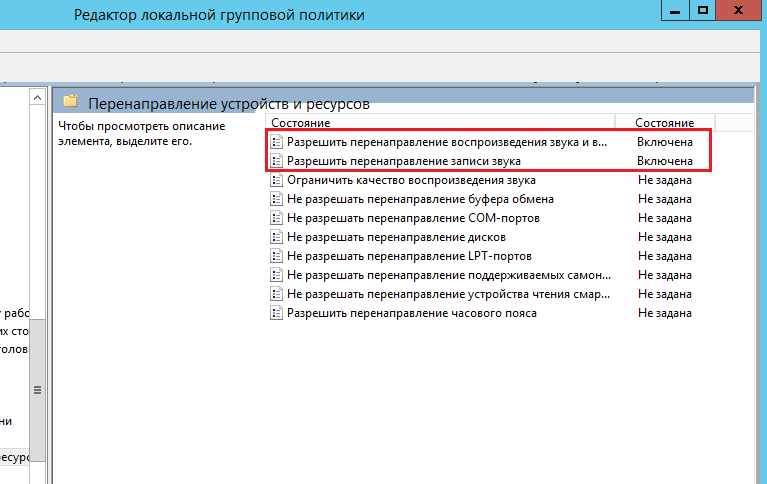Click icon beside Не разрешать перенаправление дисков
The width and height of the screenshot is (767, 484).
click(x=276, y=237)
